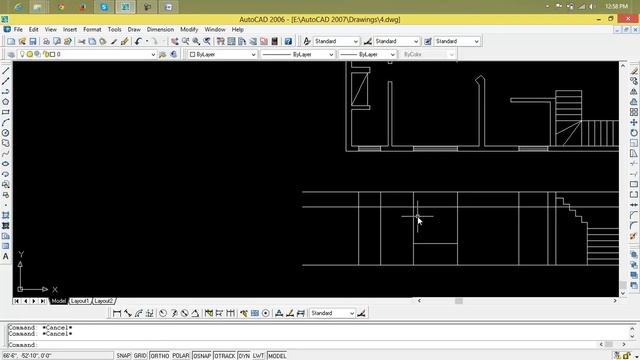The height and width of the screenshot is (360, 640).
Task: Select the Arc tool in Draw toolbar
Action: click(6, 122)
